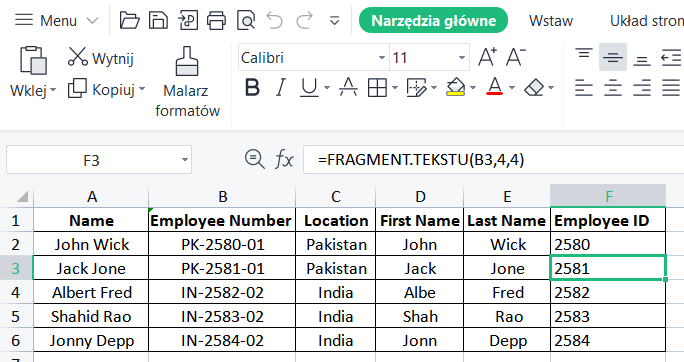The width and height of the screenshot is (684, 362).
Task: Click cell containing Jonny Depp
Action: coord(91,340)
